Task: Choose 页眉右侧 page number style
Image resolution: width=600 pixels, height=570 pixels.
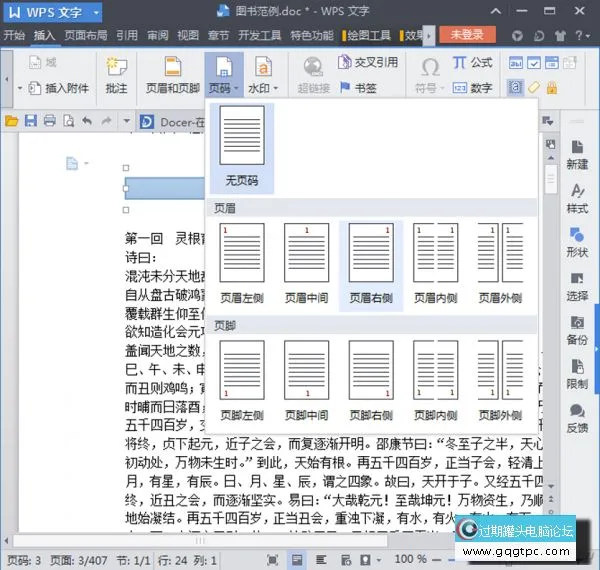Action: pos(371,265)
